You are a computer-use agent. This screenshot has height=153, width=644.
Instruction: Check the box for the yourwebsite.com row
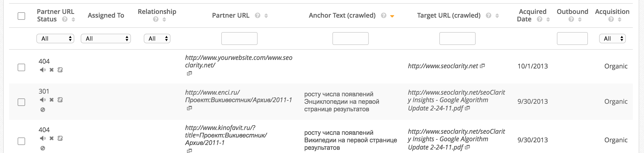[21, 67]
